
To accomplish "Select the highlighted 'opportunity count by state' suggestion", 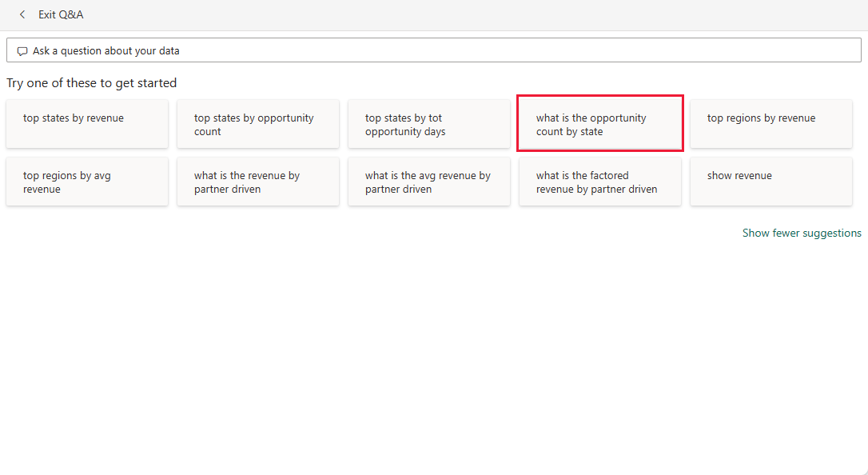I will point(599,123).
